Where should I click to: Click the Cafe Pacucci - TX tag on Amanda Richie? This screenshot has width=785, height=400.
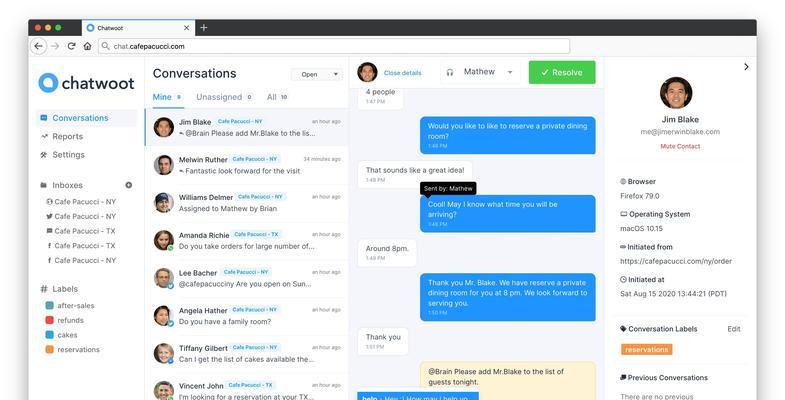coord(256,234)
